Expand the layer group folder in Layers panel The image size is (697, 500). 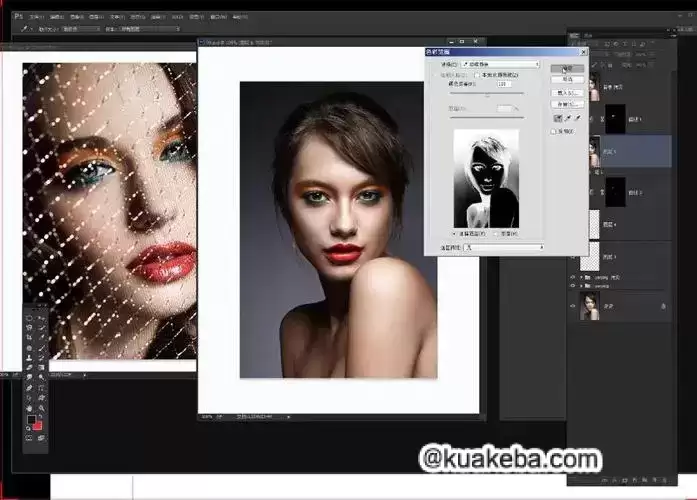click(583, 276)
